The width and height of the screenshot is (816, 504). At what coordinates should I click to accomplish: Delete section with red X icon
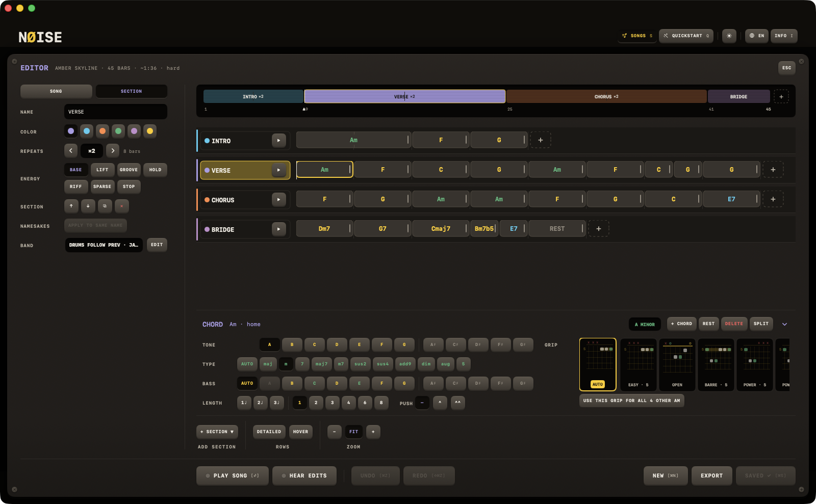pyautogui.click(x=121, y=206)
